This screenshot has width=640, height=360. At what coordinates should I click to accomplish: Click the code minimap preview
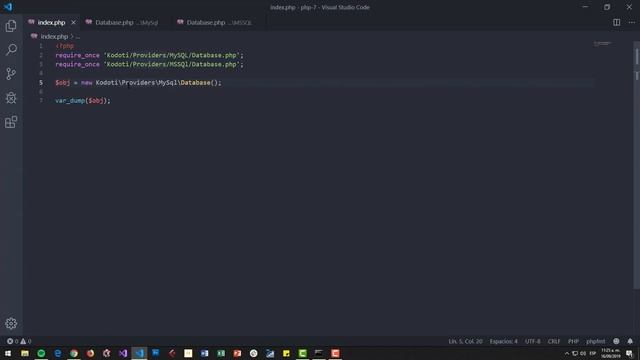pyautogui.click(x=602, y=43)
